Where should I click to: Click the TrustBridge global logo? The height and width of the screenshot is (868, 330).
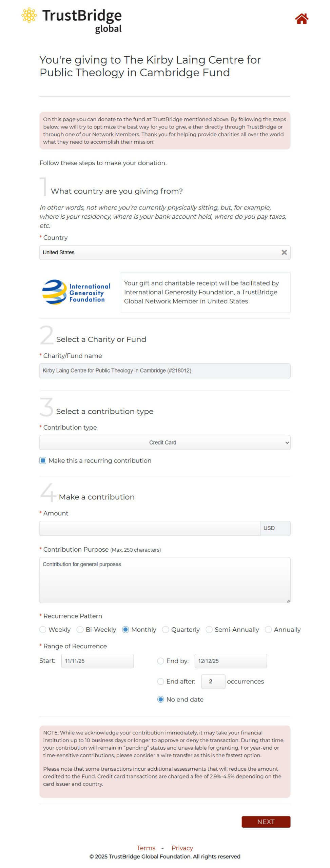click(x=72, y=20)
